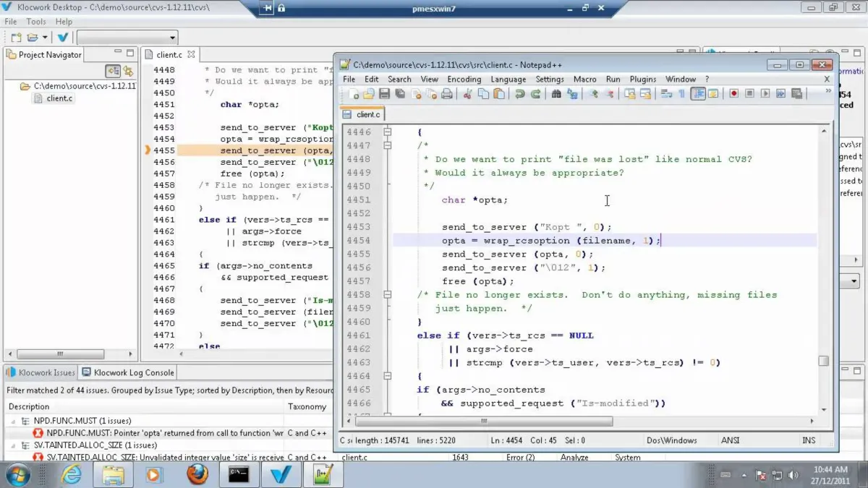Click the Taxonomy column header
The image size is (868, 488).
[x=307, y=406]
